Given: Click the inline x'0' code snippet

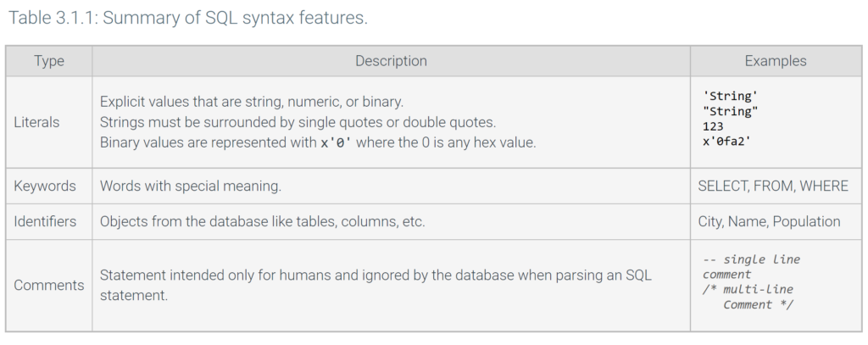Looking at the screenshot, I should [336, 142].
